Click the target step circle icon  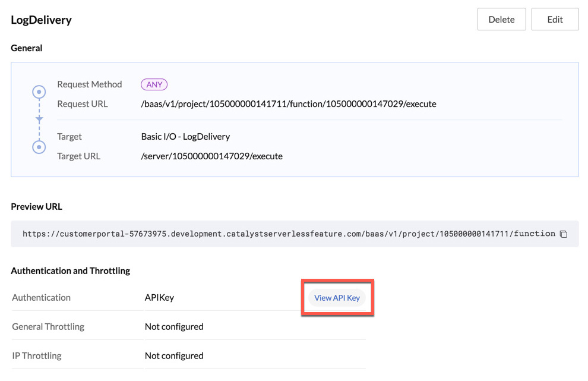point(39,146)
